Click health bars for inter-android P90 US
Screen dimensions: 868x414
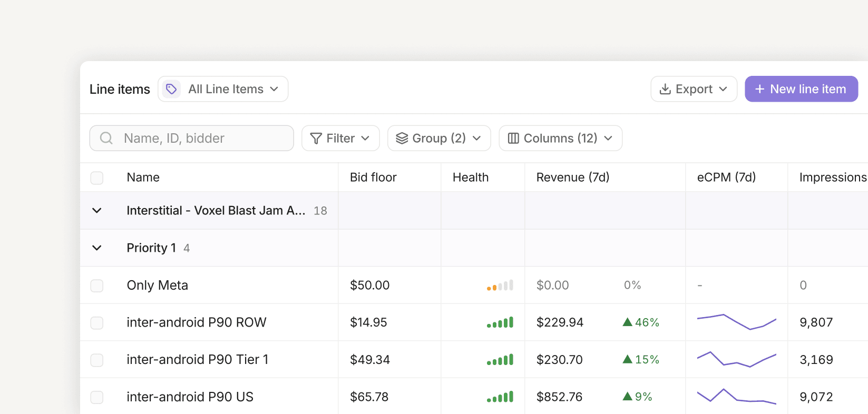[500, 397]
